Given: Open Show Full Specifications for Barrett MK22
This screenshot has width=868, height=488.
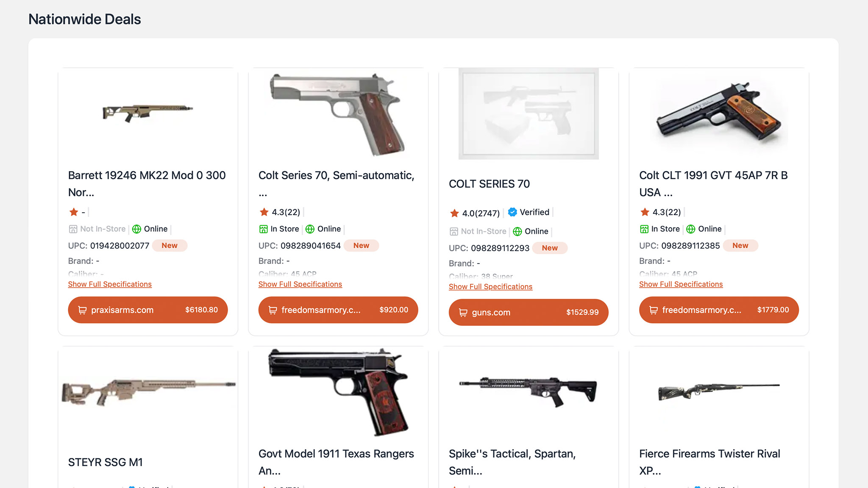Looking at the screenshot, I should tap(110, 284).
